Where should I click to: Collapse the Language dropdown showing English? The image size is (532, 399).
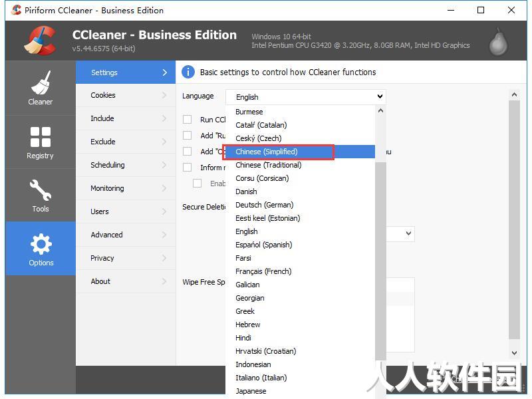306,97
